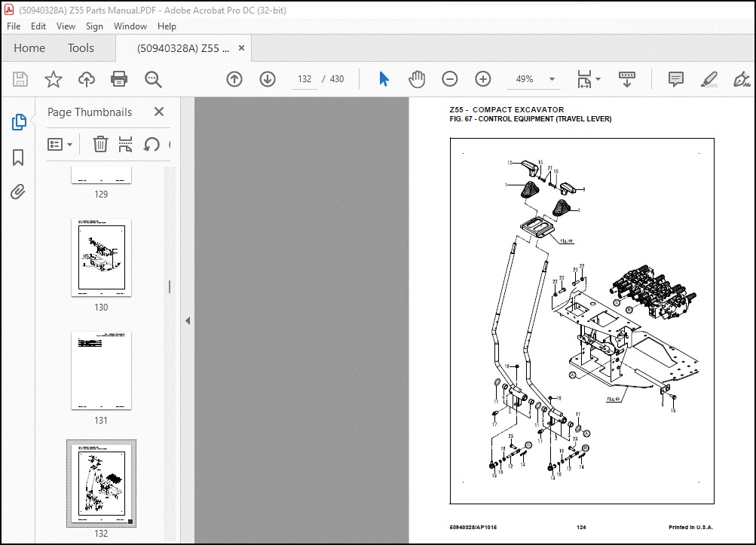Open the find text magnifier tool
The image size is (756, 545).
[153, 79]
